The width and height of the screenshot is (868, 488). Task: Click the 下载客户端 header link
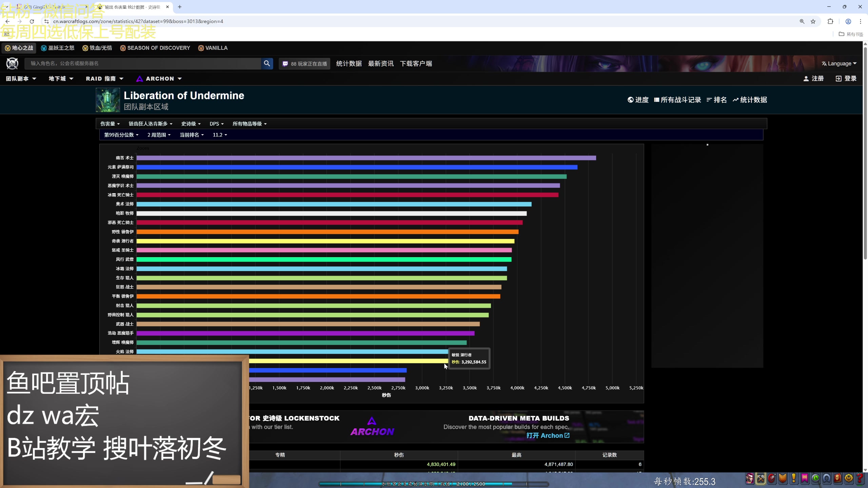coord(416,64)
